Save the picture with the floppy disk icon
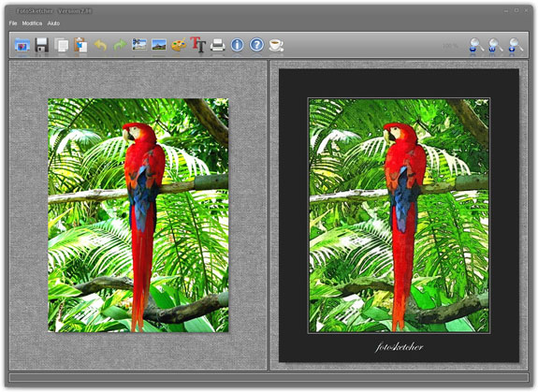 click(x=41, y=45)
